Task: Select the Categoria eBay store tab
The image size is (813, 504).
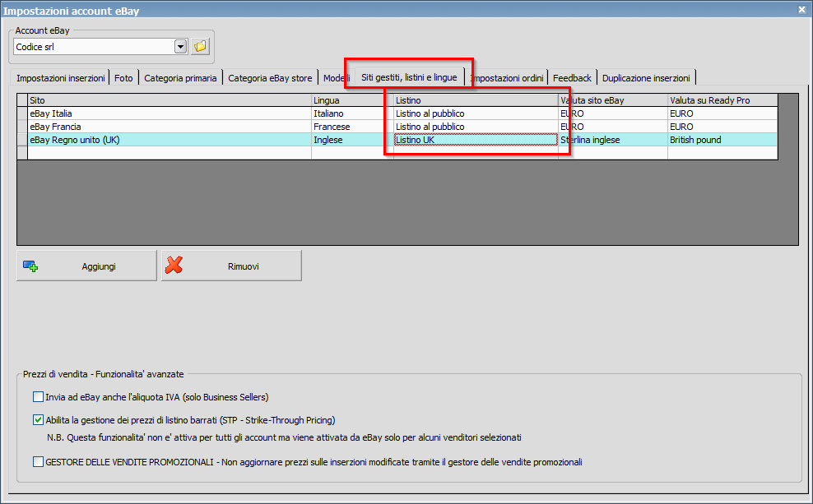Action: pos(270,78)
